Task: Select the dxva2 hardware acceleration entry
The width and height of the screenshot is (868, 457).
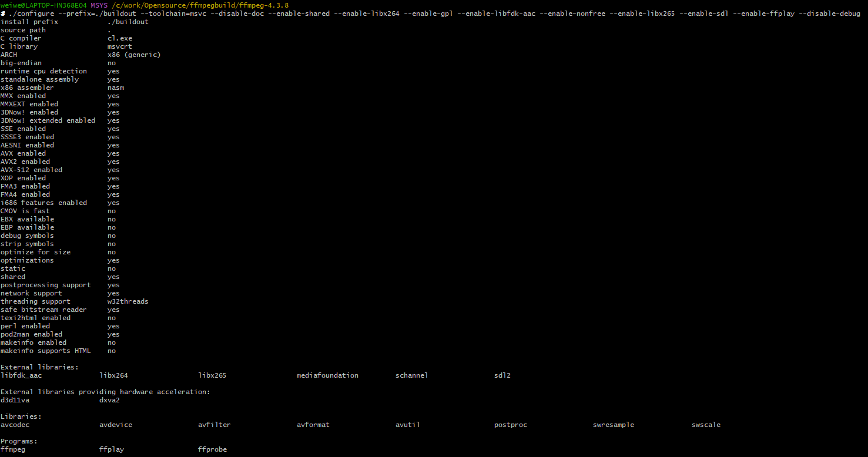Action: click(x=109, y=400)
